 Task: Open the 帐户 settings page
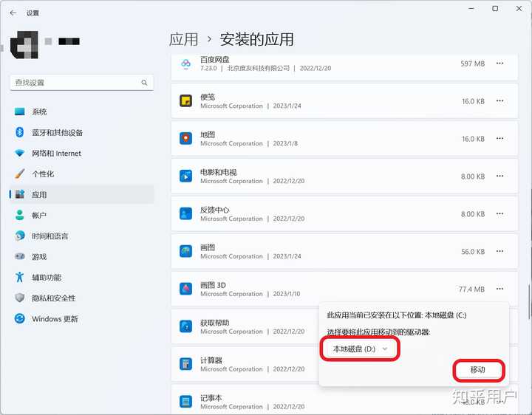81,216
